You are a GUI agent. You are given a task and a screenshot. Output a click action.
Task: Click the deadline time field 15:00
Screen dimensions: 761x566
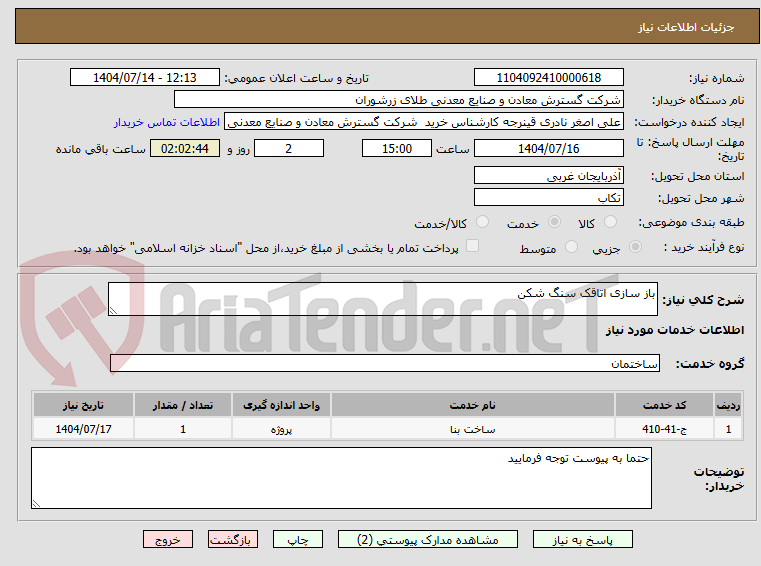point(397,149)
